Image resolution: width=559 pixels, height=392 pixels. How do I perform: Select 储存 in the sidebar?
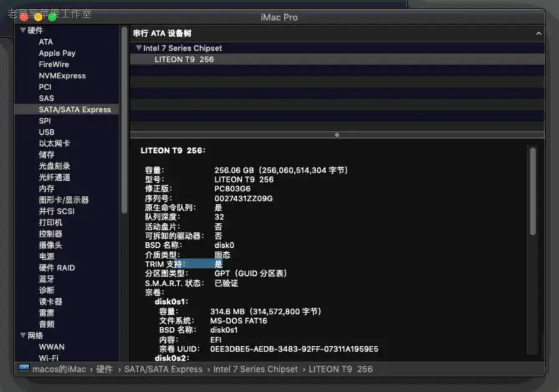click(47, 155)
